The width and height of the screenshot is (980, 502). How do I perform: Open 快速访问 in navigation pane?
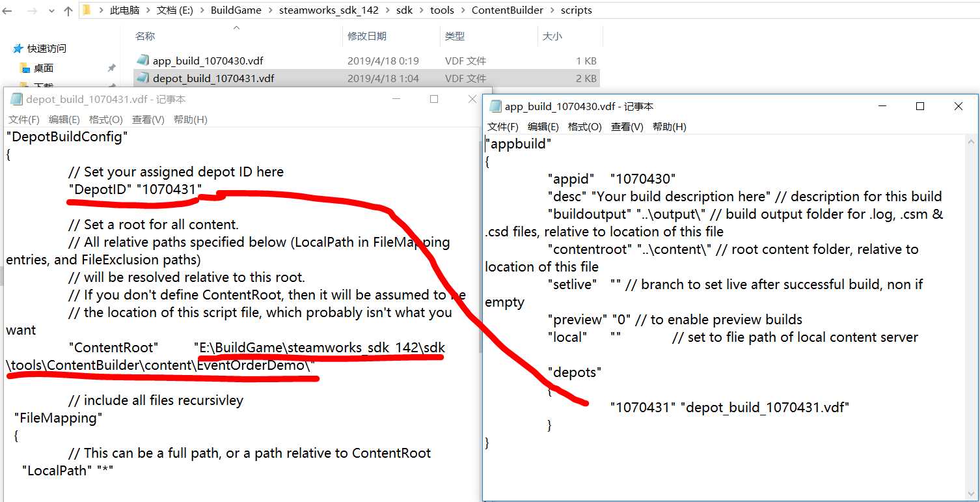click(46, 49)
